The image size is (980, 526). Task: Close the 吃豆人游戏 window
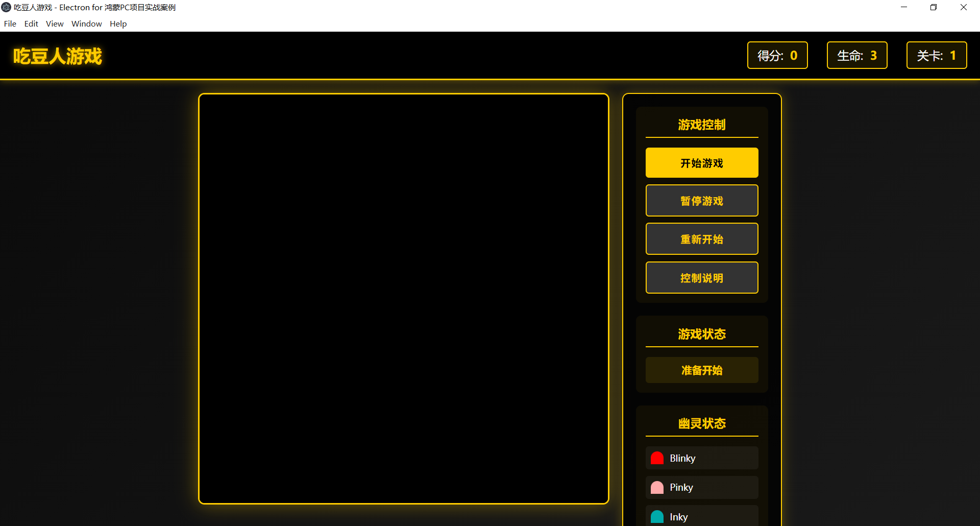[964, 7]
